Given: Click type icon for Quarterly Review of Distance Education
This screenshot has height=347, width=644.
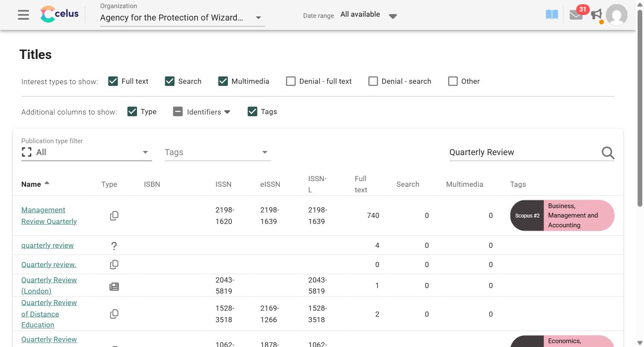Looking at the screenshot, I should pyautogui.click(x=114, y=314).
